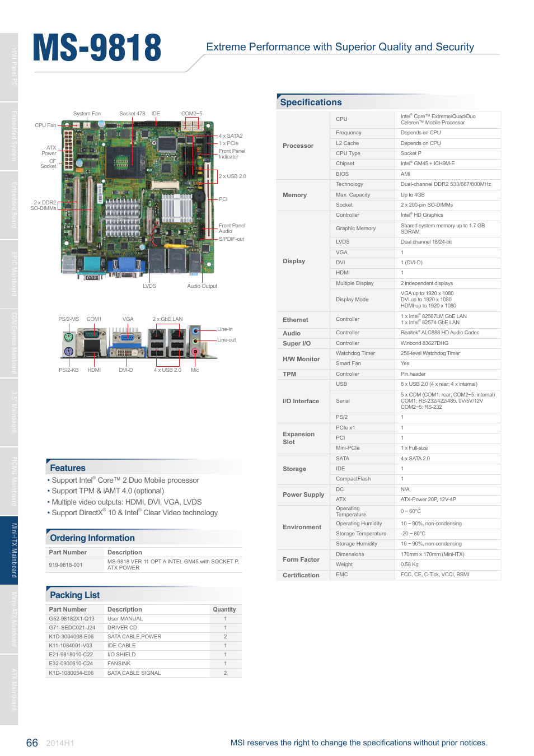Click the MS-9818 product title
534x756 pixels.
[x=97, y=48]
